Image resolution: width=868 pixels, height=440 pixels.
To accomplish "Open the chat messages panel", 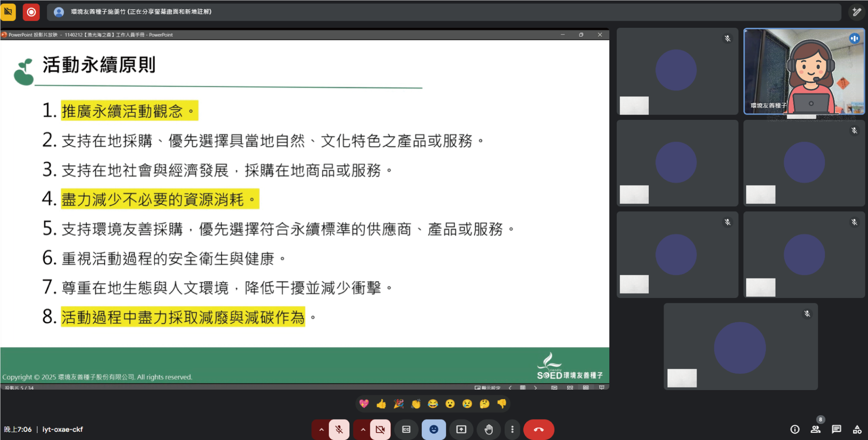I will 836,430.
